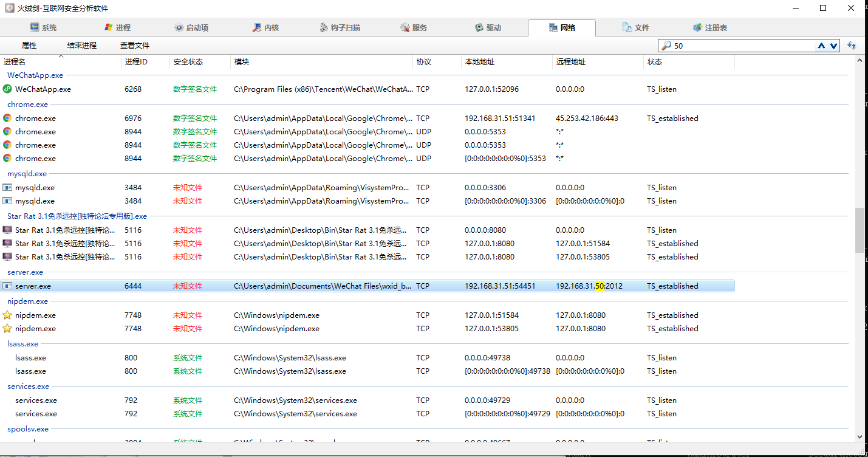Click local address 192.168.31.51:51341
Screen dimensions: 868x457
[x=500, y=119]
